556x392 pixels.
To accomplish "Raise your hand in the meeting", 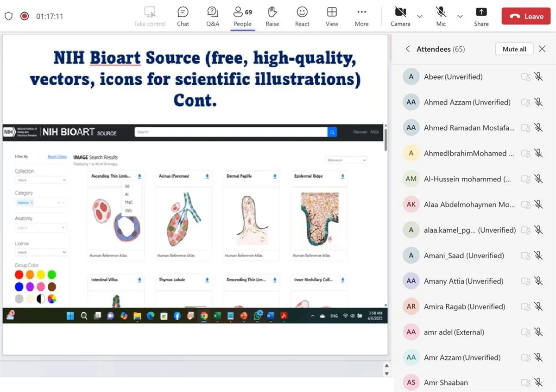I will click(272, 16).
